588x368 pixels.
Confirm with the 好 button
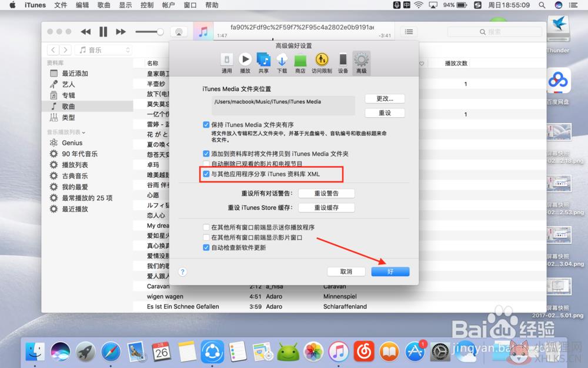[390, 271]
